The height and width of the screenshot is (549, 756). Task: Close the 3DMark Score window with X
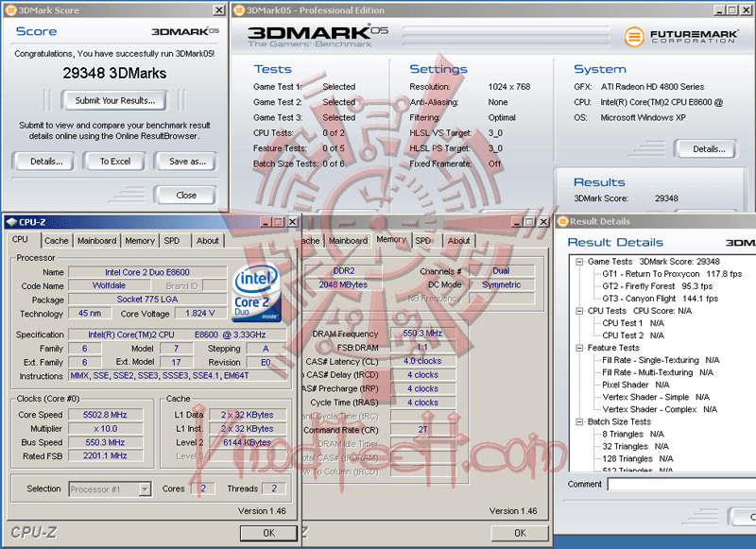pyautogui.click(x=219, y=10)
